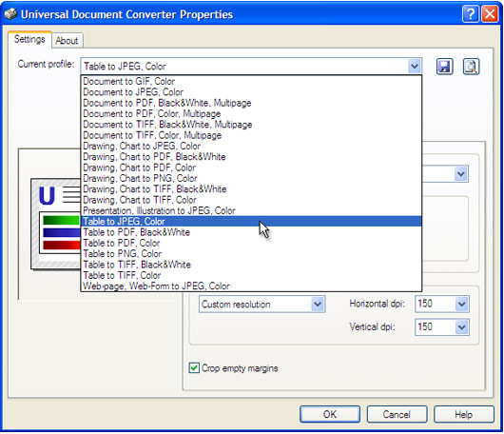This screenshot has height=434, width=504.
Task: Click the OK button
Action: (x=330, y=414)
